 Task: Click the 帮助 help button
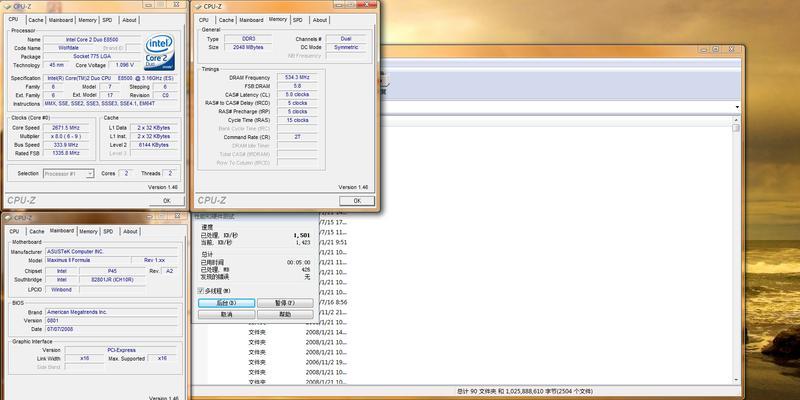click(285, 314)
